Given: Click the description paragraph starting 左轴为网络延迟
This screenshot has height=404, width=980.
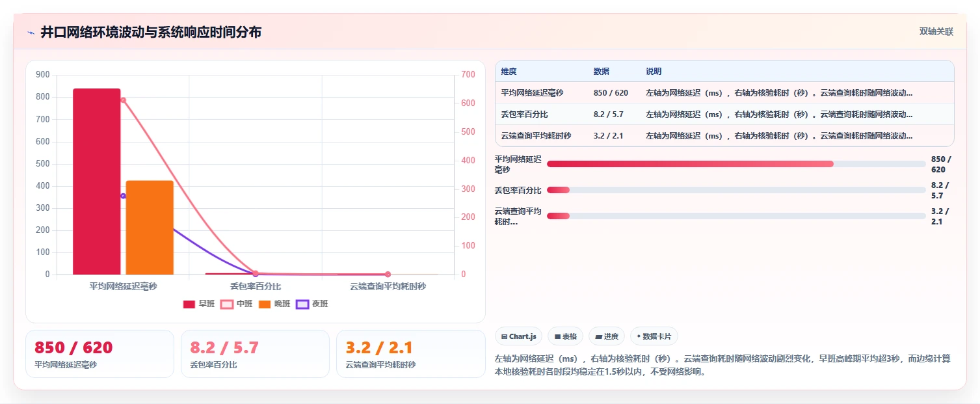Looking at the screenshot, I should click(723, 365).
